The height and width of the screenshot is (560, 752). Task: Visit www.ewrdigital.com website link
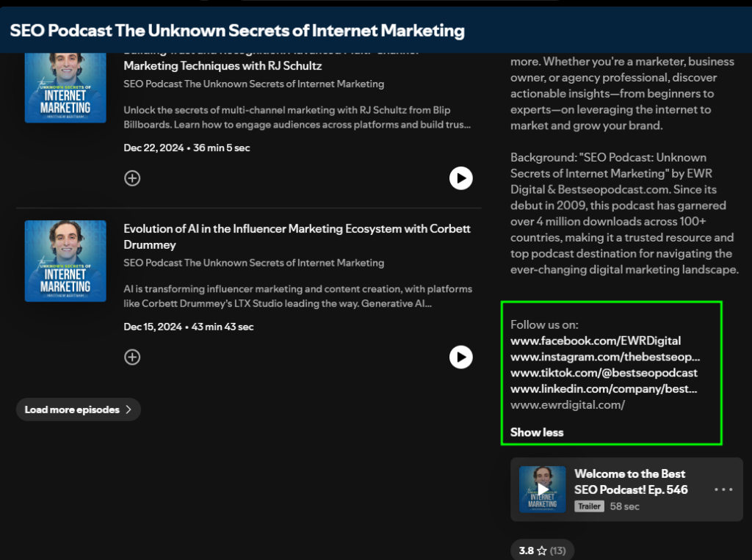tap(568, 405)
